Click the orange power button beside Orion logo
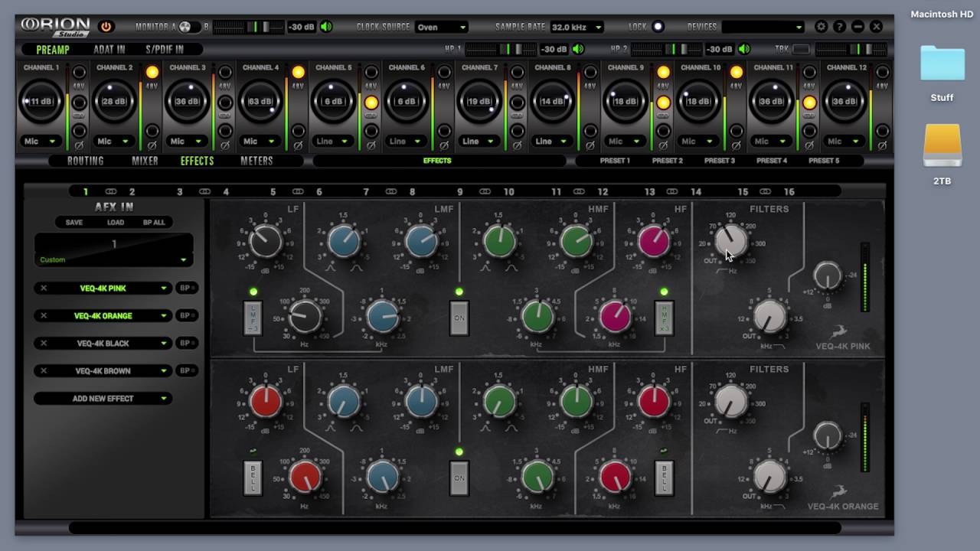This screenshot has width=980, height=551. tap(106, 27)
